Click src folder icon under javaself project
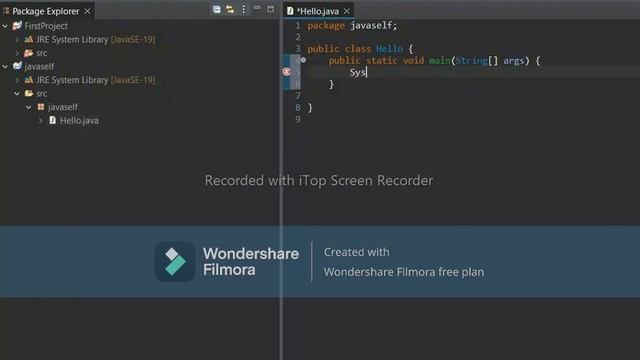The width and height of the screenshot is (640, 360). coord(29,93)
